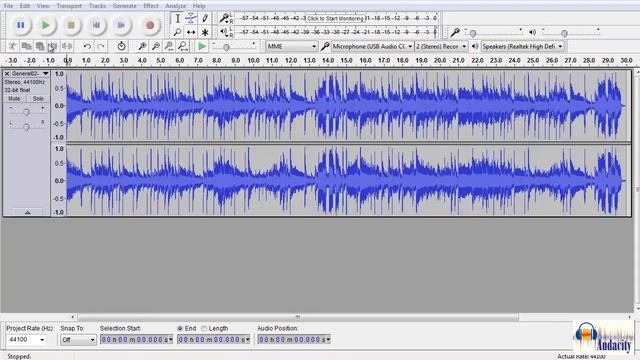Open the Audio Position time format arrow
Image resolution: width=640 pixels, height=360 pixels.
pyautogui.click(x=328, y=340)
